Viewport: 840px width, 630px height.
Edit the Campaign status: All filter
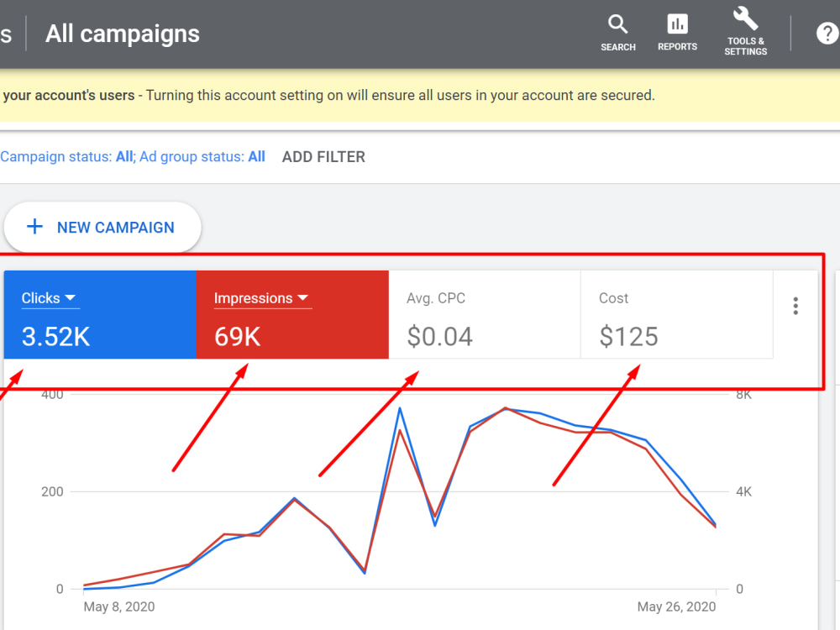[x=67, y=157]
